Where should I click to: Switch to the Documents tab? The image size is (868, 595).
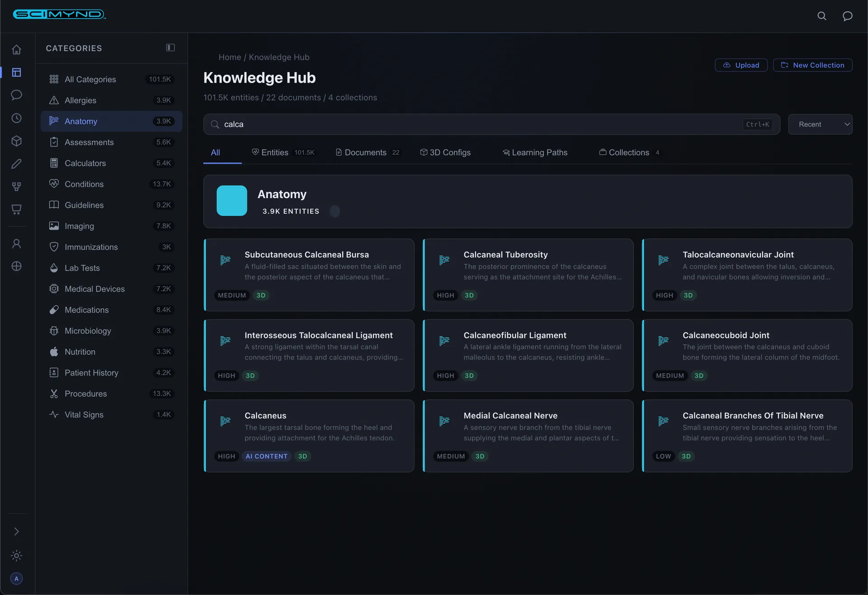click(x=365, y=152)
